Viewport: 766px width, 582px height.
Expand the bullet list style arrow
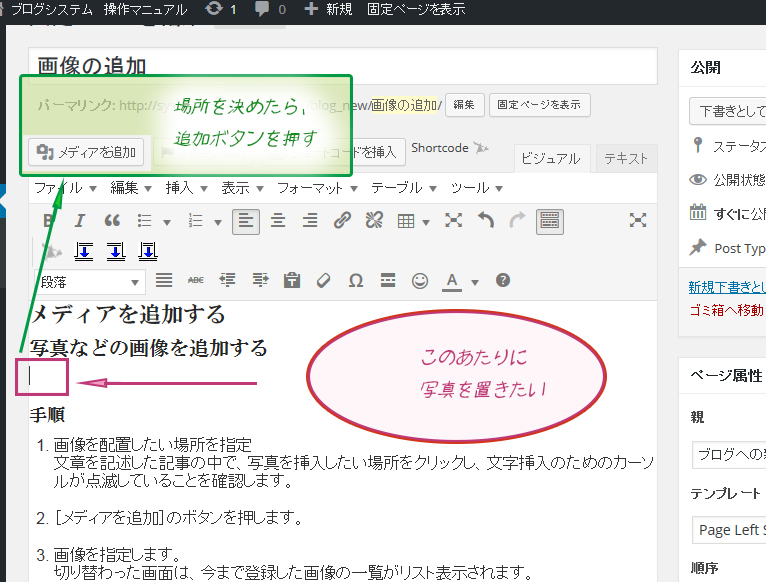166,222
